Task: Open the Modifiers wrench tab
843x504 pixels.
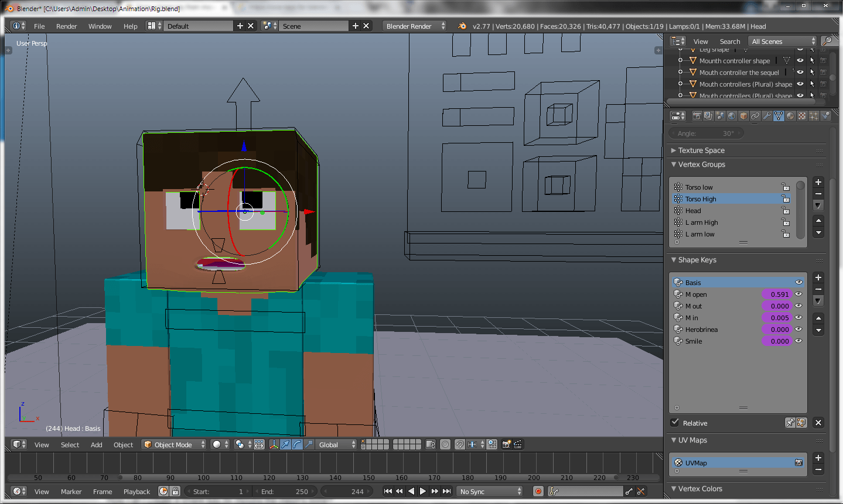Action: pos(767,116)
